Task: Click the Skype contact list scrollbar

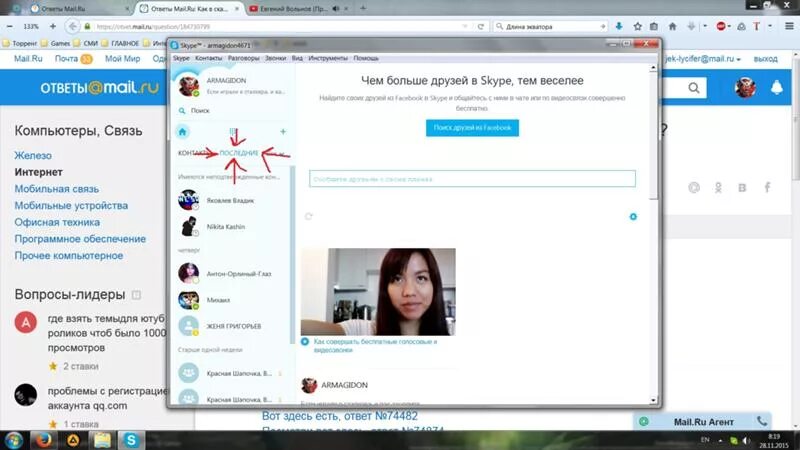Action: [292, 255]
